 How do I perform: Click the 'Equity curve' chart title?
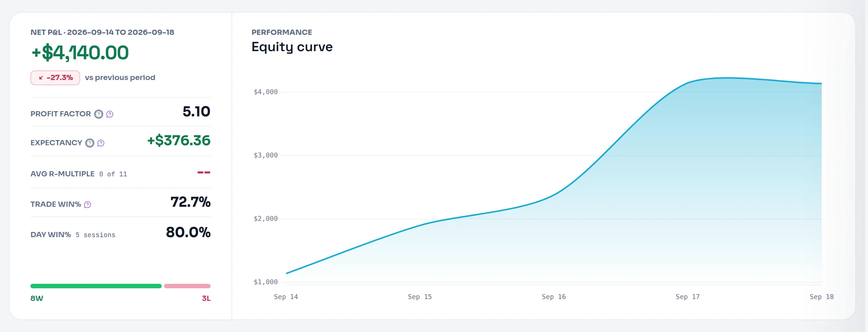[292, 47]
